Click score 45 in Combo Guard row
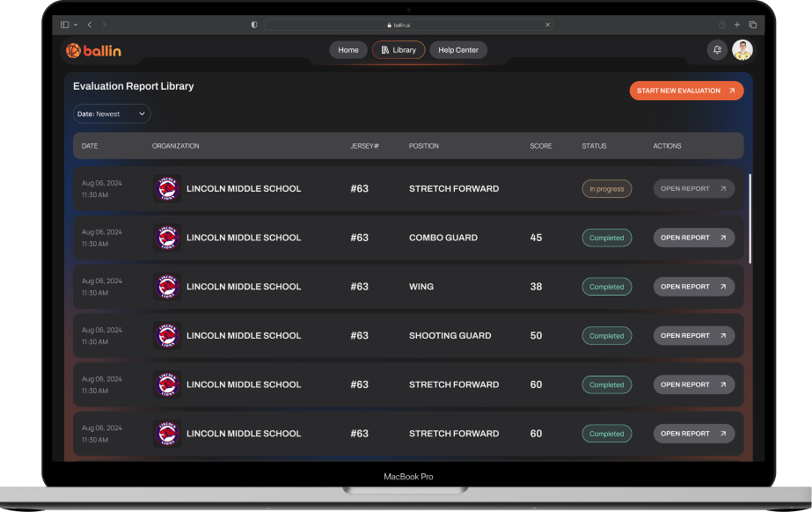 point(536,238)
